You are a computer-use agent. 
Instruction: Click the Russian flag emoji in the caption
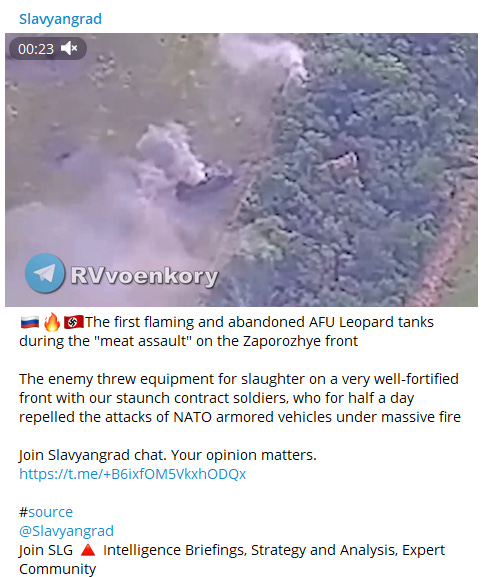point(30,322)
